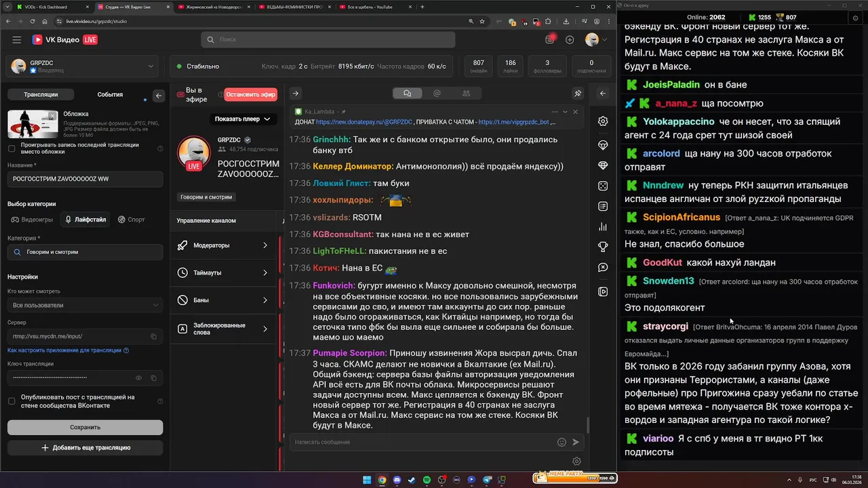Copy the stream key
The height and width of the screenshot is (488, 868).
point(154,378)
